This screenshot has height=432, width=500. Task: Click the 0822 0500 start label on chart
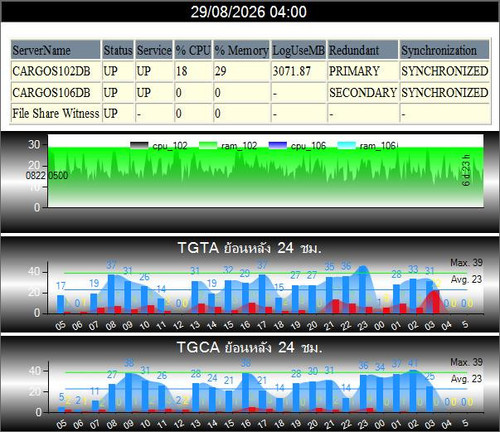(47, 176)
